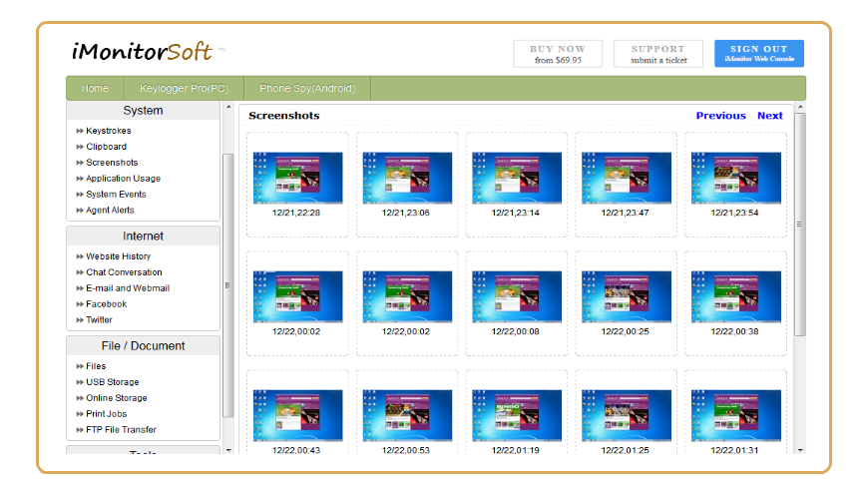Click the iMonitorSoft logo
Image resolution: width=868 pixels, height=479 pixels.
pos(142,52)
